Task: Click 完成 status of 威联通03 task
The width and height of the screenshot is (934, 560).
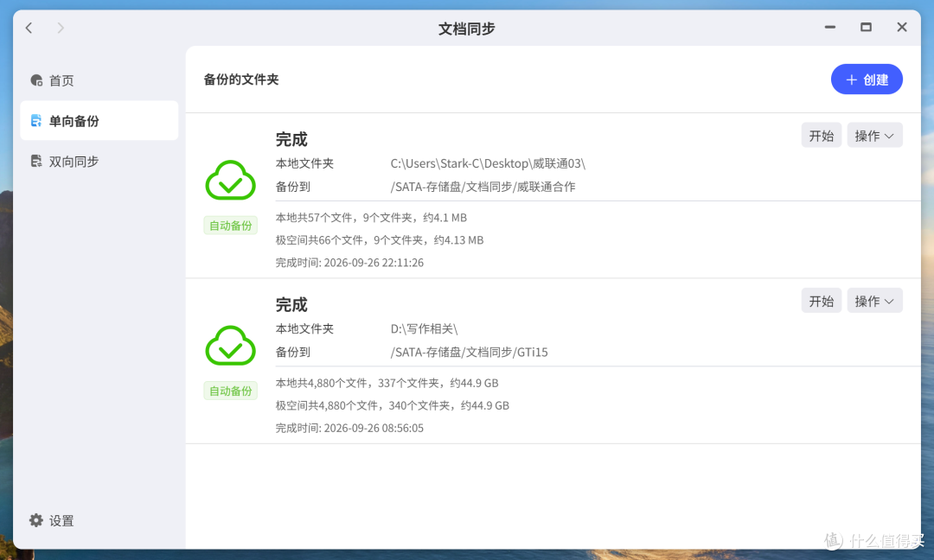Action: tap(291, 140)
